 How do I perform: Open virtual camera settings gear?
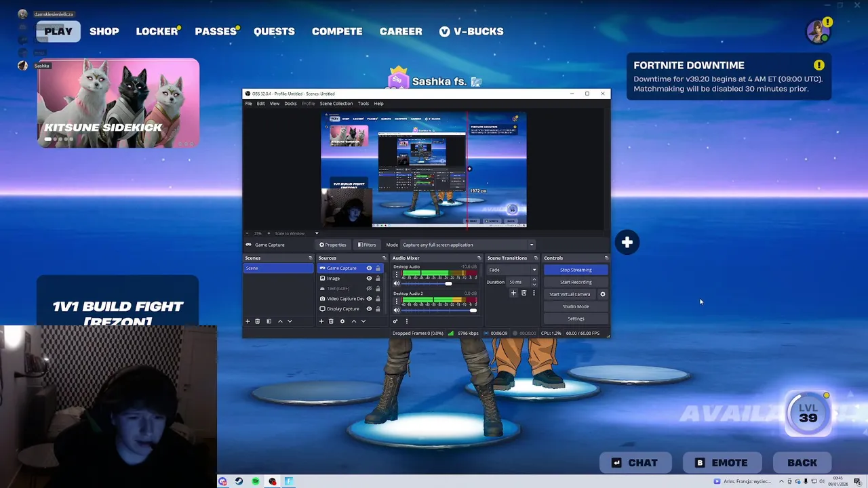603,294
